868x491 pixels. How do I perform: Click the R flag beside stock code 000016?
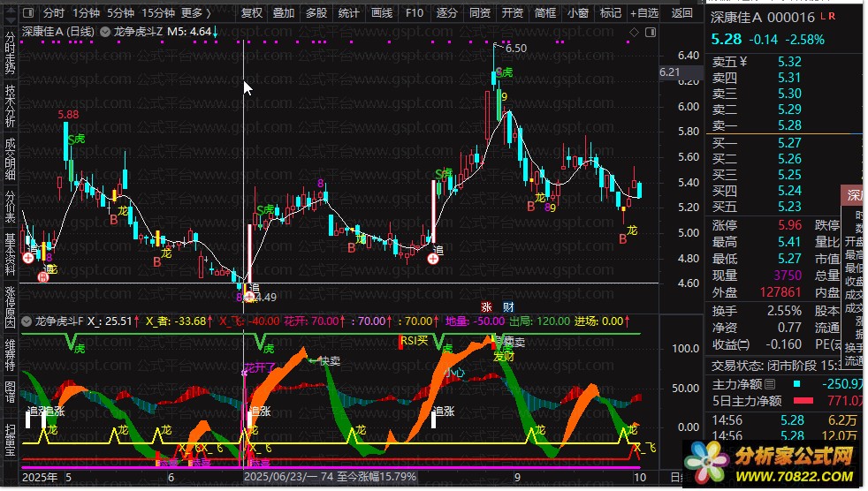coord(832,16)
